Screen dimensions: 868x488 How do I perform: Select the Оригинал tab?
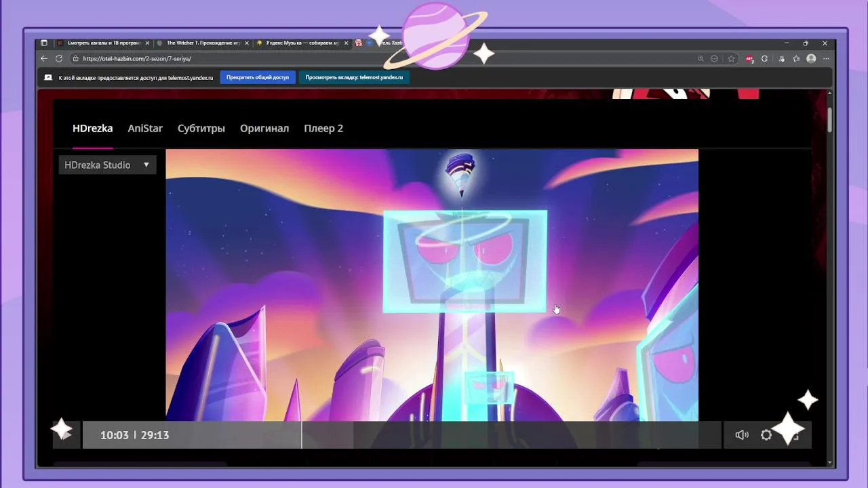(x=264, y=128)
